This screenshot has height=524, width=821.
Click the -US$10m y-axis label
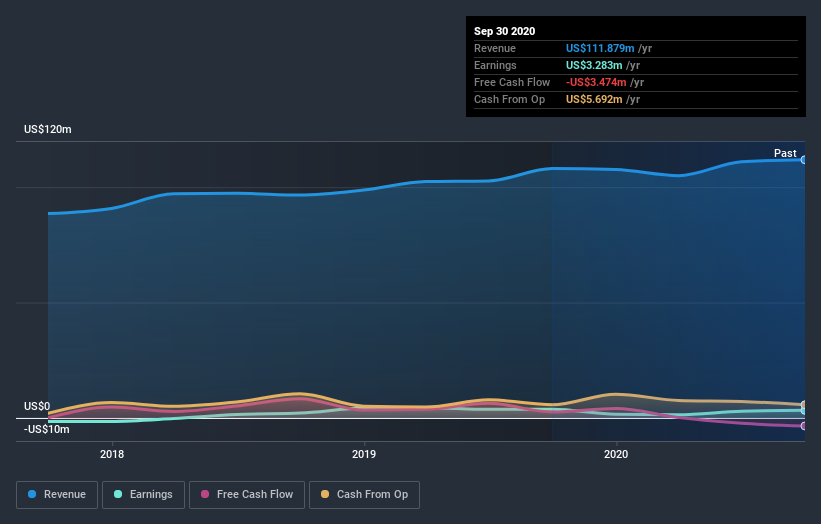tap(47, 429)
